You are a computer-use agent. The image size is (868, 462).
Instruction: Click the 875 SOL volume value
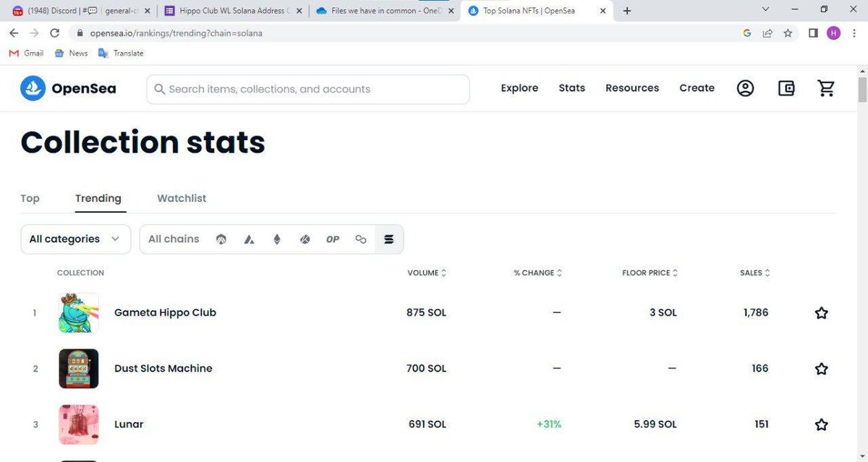[x=427, y=313]
